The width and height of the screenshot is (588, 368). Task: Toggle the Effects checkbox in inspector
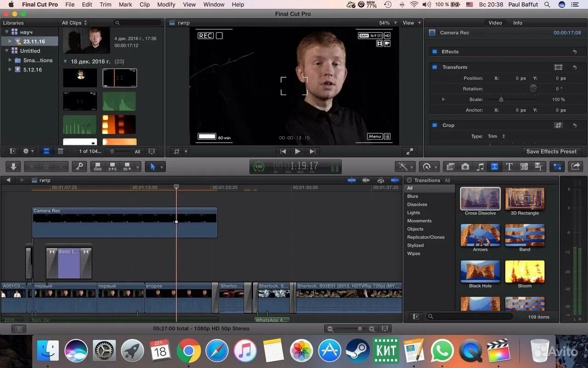435,52
